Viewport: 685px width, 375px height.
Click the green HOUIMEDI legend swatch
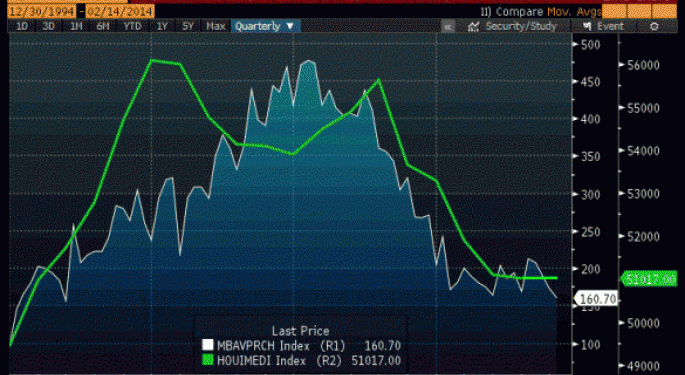pos(208,360)
